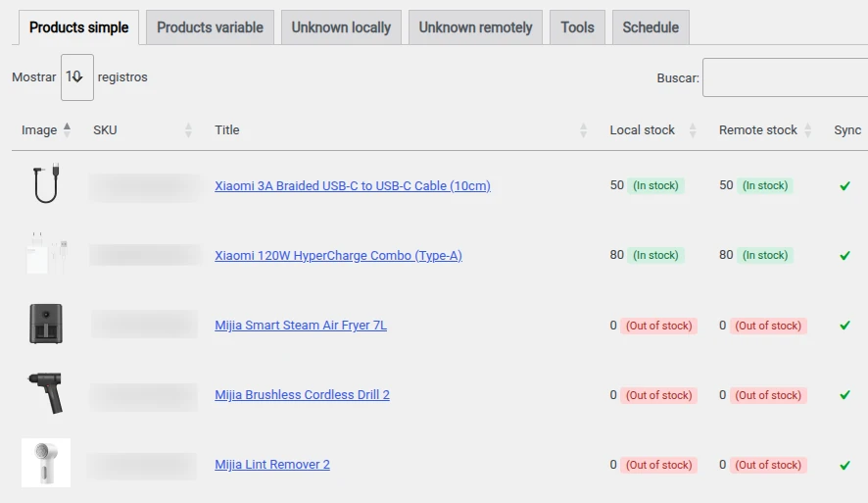Open the Schedule tab
This screenshot has height=503, width=868.
651,27
